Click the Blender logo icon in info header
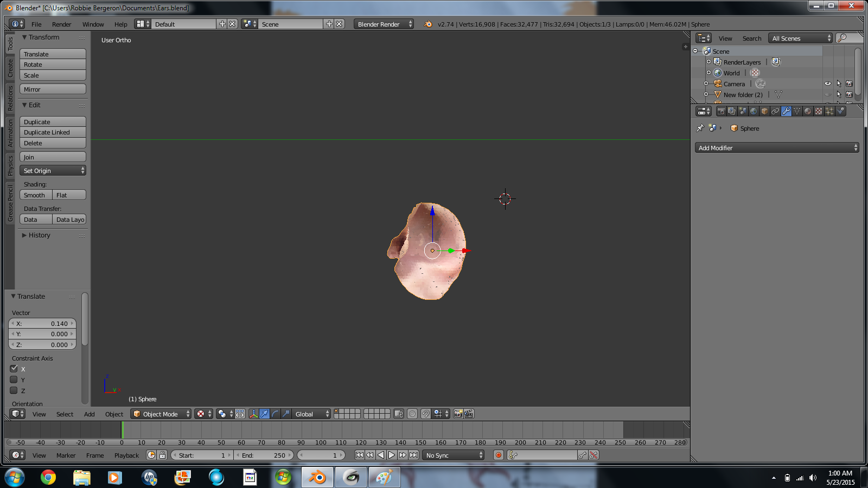 [428, 24]
